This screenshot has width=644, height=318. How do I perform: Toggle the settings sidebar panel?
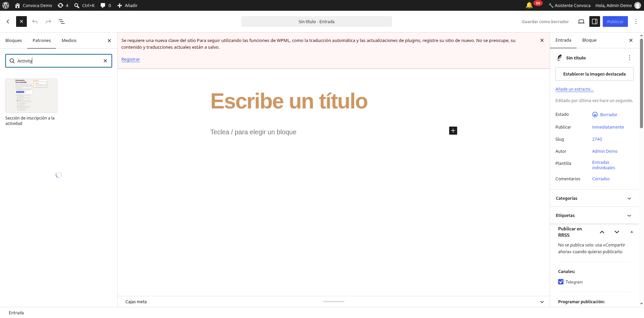(595, 21)
